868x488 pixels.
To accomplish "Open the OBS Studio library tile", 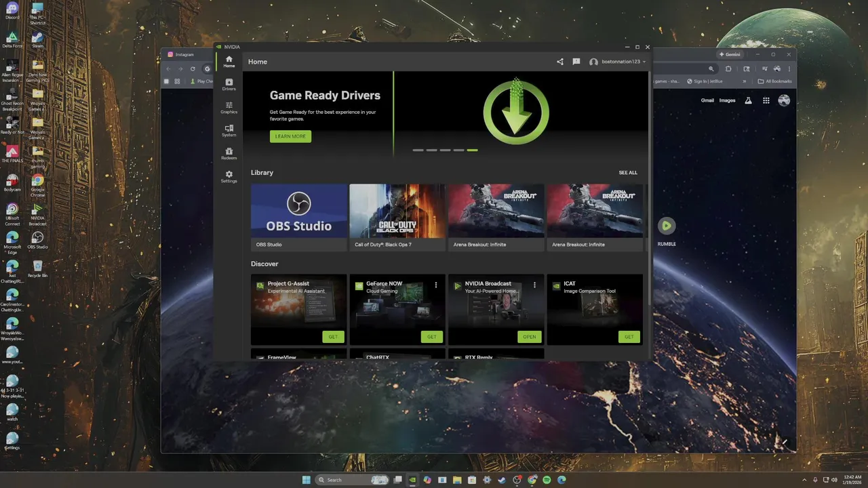I will tap(298, 218).
